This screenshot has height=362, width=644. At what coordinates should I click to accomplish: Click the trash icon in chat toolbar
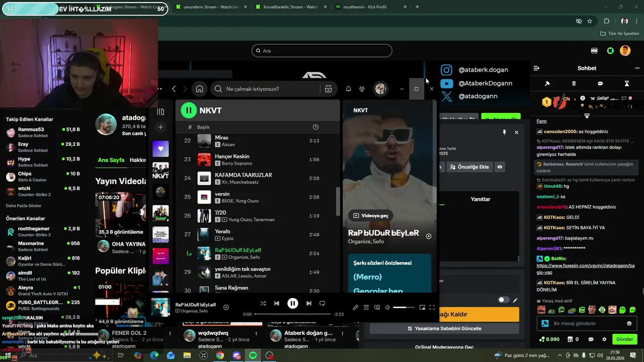click(574, 83)
